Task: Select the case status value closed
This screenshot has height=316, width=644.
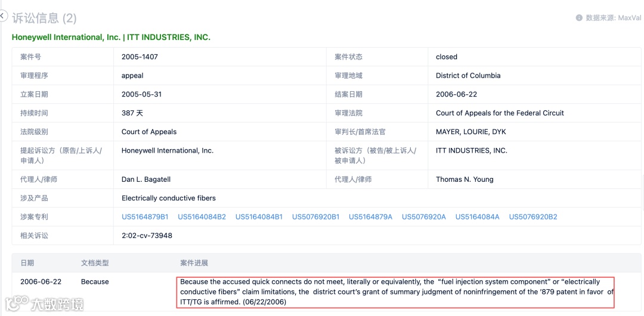Action: [x=447, y=57]
